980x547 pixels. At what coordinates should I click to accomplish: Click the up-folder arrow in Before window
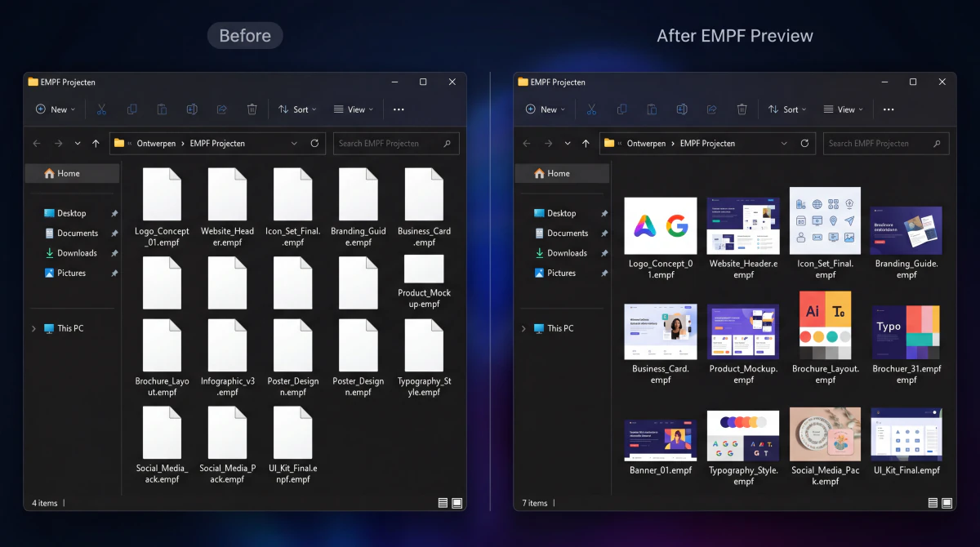[x=96, y=144]
